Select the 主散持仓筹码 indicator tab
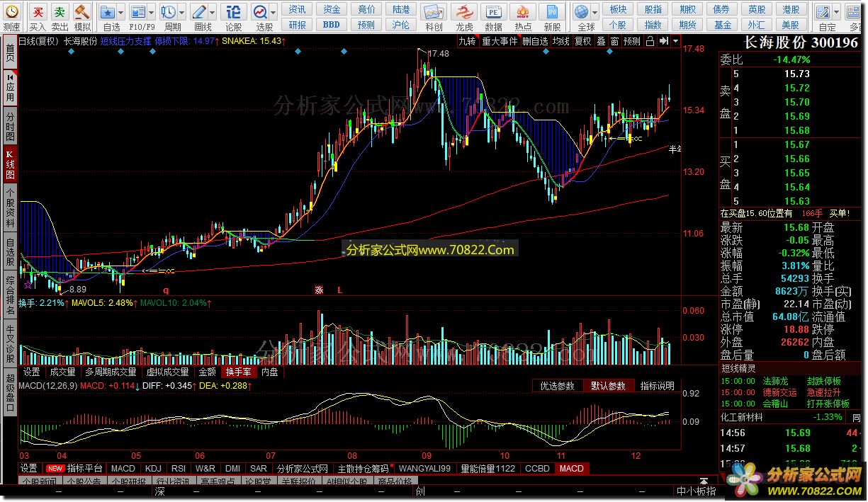 click(363, 468)
